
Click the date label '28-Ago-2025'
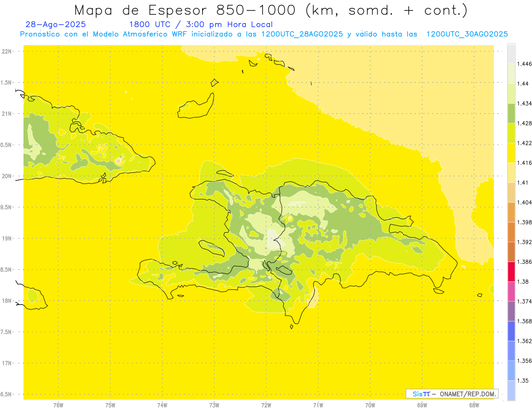(x=56, y=24)
